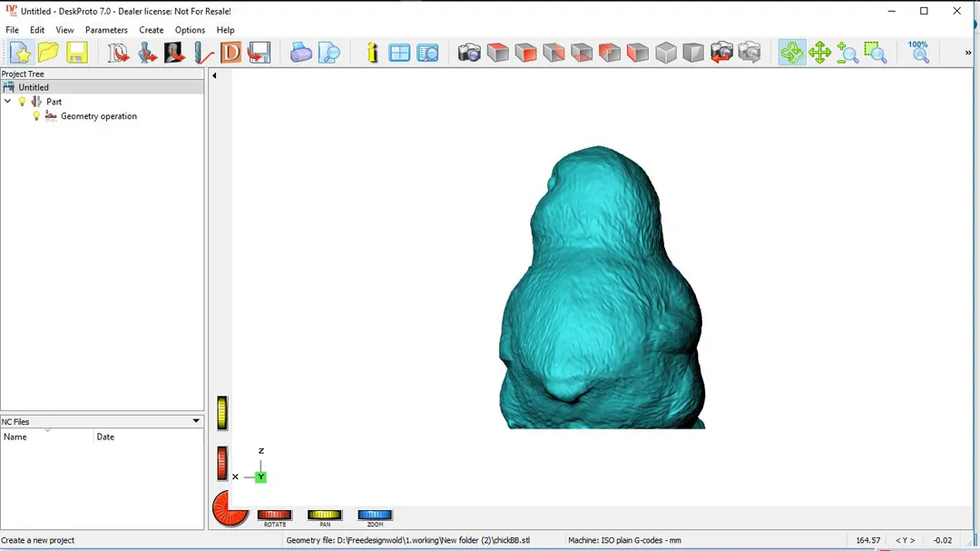Viewport: 980px width, 551px height.
Task: Open the Parameters menu
Action: (x=106, y=30)
